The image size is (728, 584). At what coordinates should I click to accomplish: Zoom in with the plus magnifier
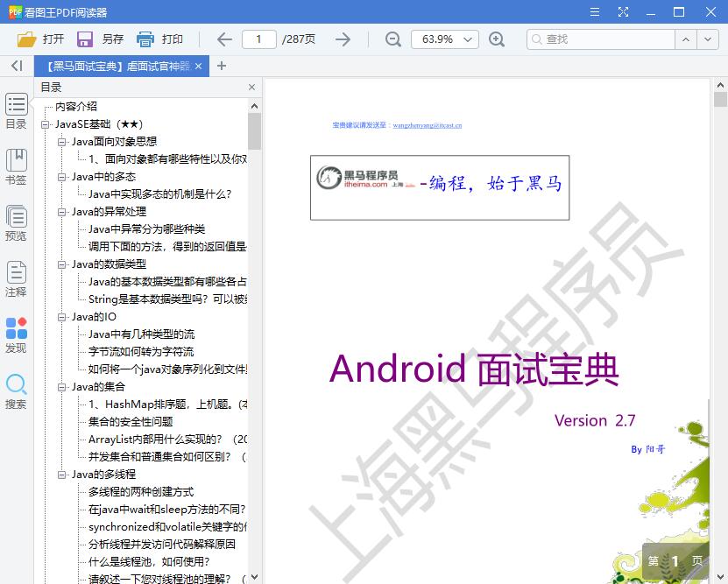(x=497, y=39)
